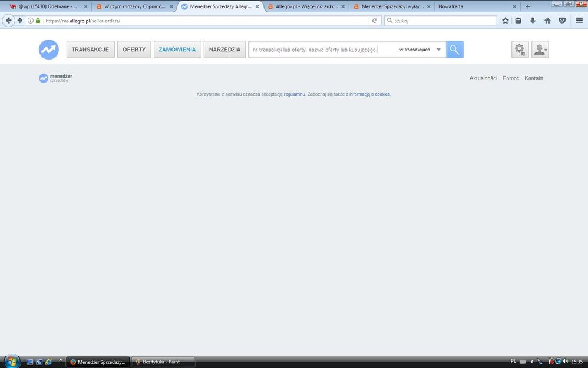Image resolution: width=588 pixels, height=368 pixels.
Task: Switch to the 'Allegro.pl - Więcej niż aukc...' tab
Action: [x=306, y=6]
